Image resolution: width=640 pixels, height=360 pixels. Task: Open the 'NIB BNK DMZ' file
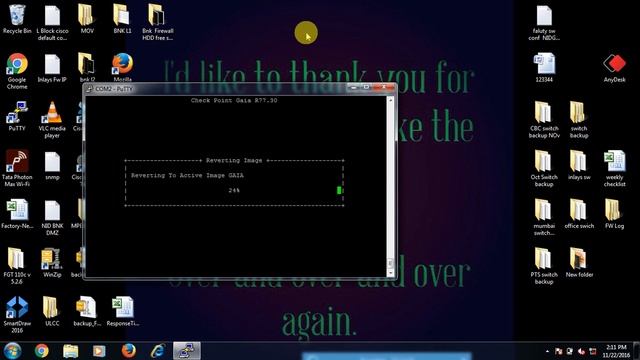(52, 218)
